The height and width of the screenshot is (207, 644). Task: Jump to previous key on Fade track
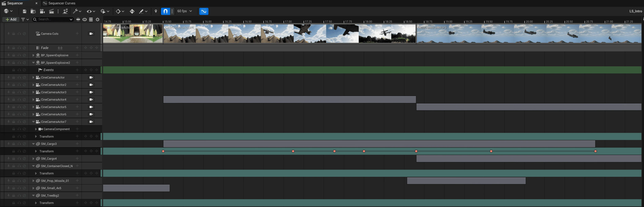(x=85, y=48)
